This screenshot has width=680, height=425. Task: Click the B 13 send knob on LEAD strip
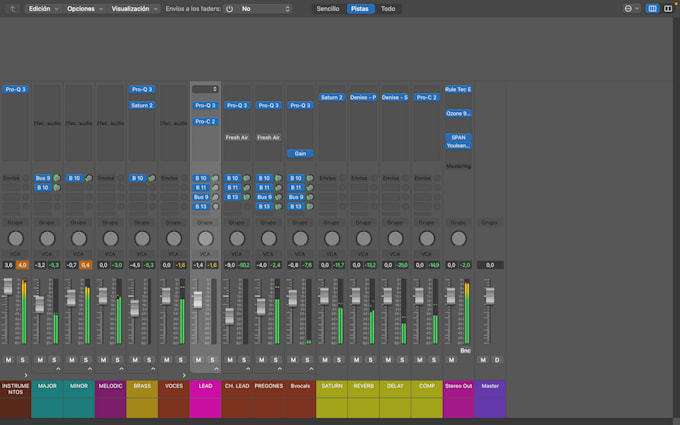pyautogui.click(x=215, y=206)
